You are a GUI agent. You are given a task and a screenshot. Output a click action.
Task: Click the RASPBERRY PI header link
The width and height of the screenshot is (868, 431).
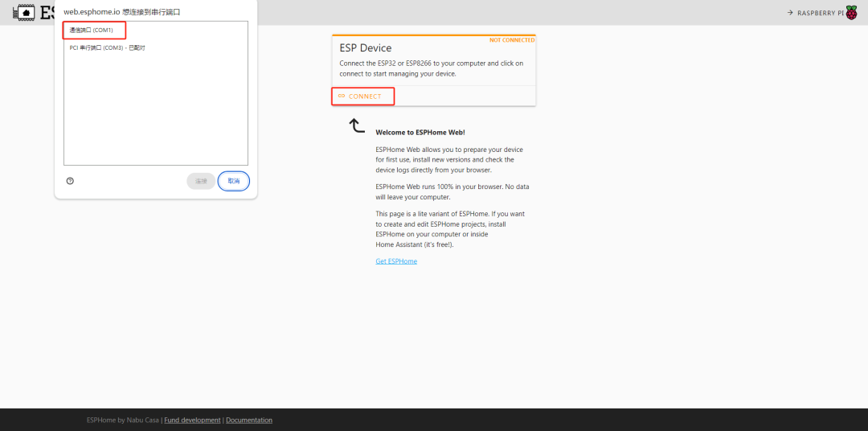pyautogui.click(x=820, y=13)
